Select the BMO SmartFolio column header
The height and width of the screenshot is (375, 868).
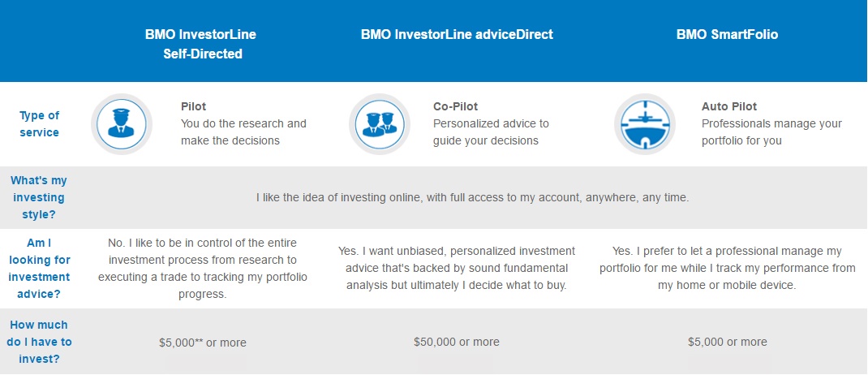click(727, 34)
